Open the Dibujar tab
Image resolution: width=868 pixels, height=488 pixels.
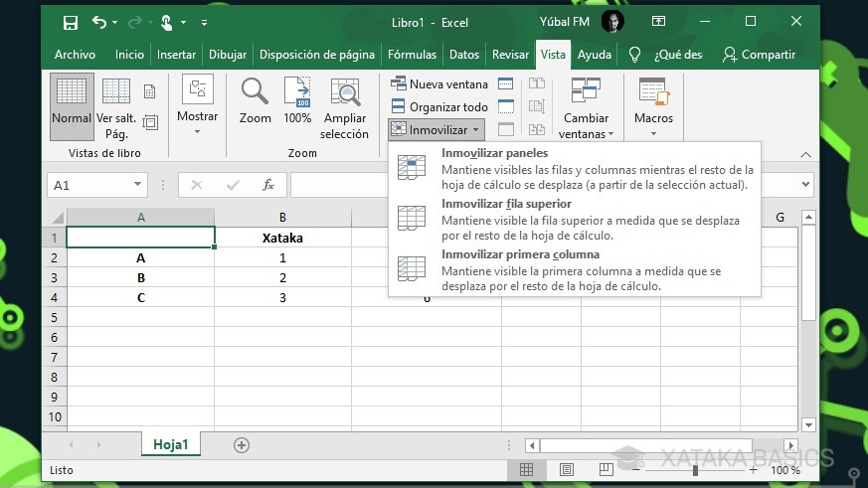pyautogui.click(x=227, y=55)
